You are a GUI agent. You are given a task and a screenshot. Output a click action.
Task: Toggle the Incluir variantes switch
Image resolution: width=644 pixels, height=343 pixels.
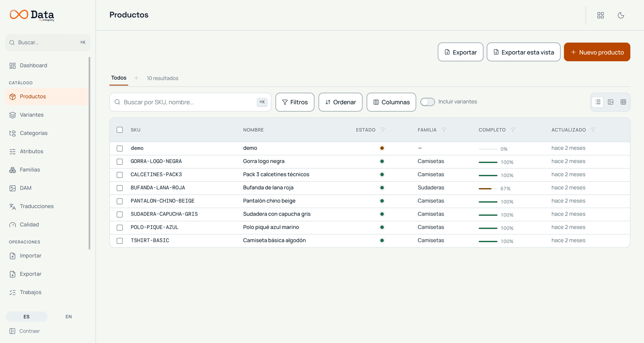[x=428, y=102]
